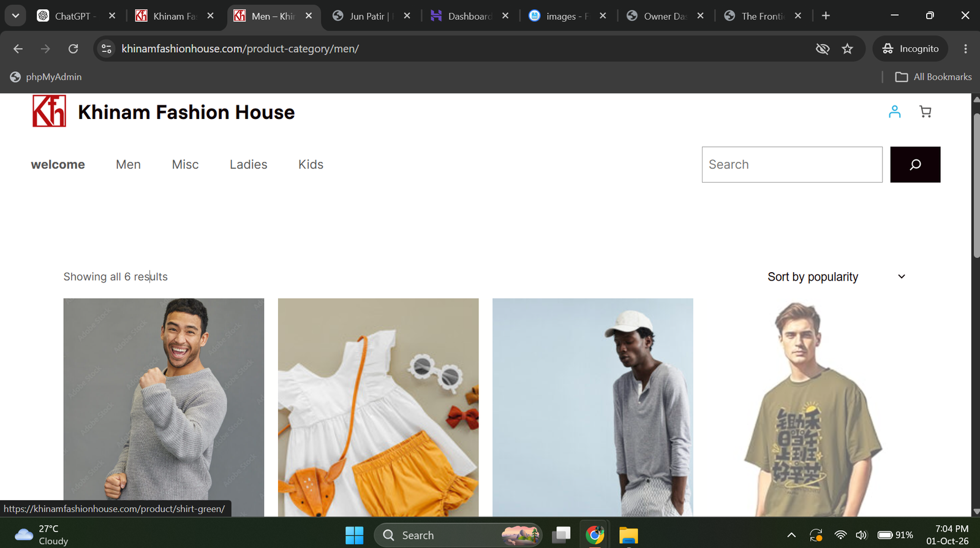Click the black search magnifier button
980x548 pixels.
(x=915, y=164)
